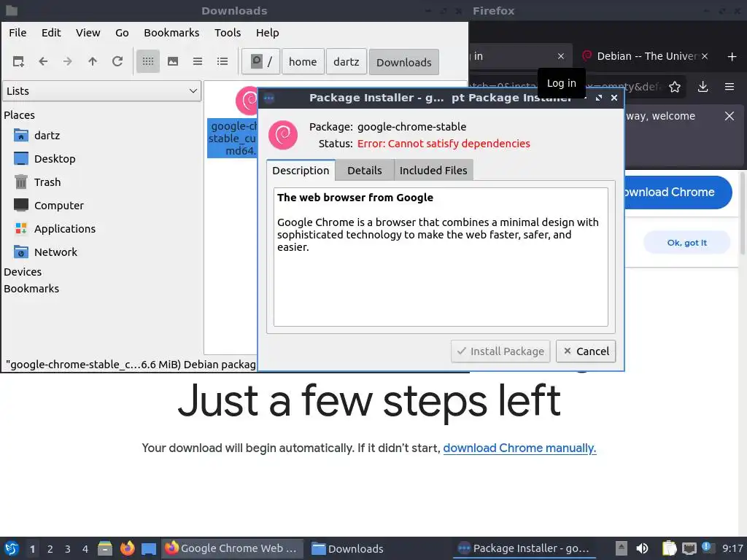Open the Go menu
747x560 pixels.
click(x=122, y=33)
